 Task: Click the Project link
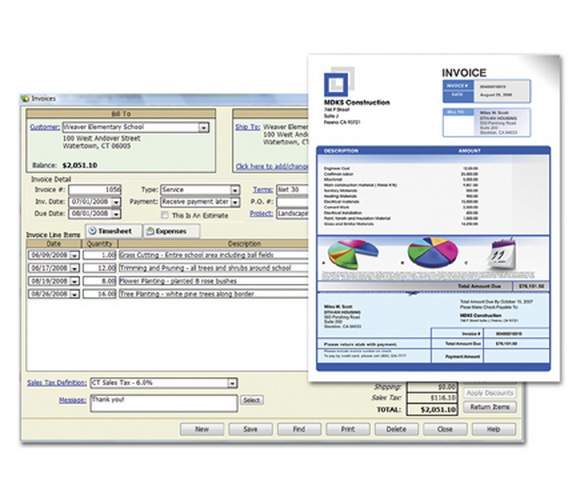coord(261,213)
